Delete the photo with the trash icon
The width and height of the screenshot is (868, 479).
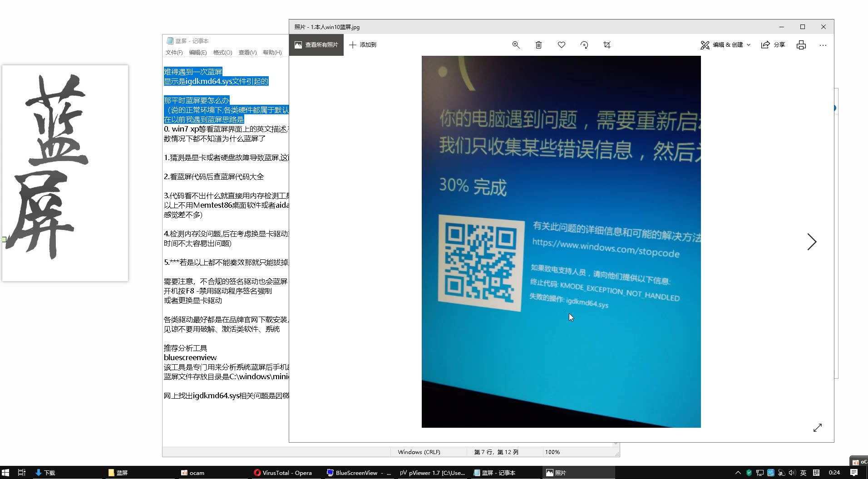click(x=538, y=45)
